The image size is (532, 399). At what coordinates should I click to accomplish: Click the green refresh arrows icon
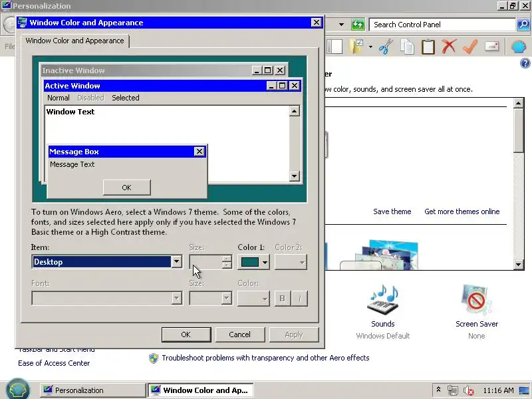pos(358,25)
